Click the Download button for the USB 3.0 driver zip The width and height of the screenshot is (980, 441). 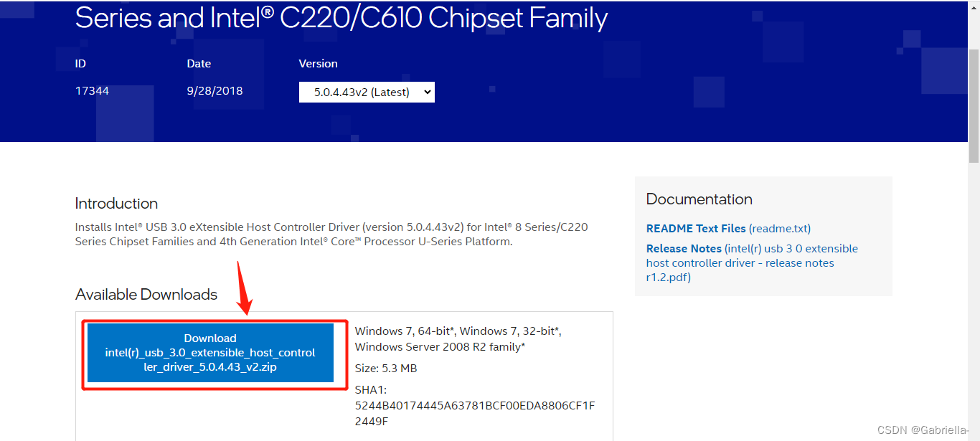(x=210, y=353)
